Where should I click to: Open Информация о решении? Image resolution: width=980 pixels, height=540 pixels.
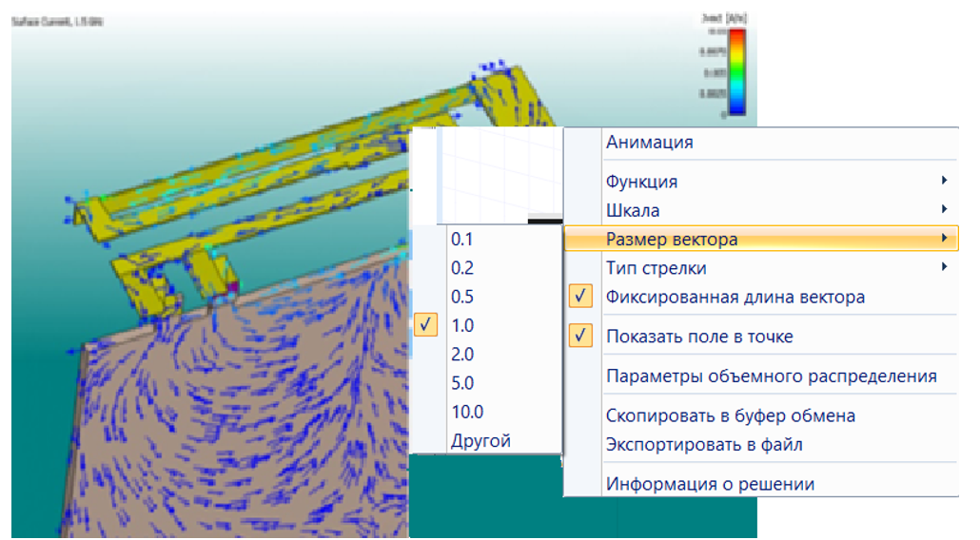pos(710,484)
